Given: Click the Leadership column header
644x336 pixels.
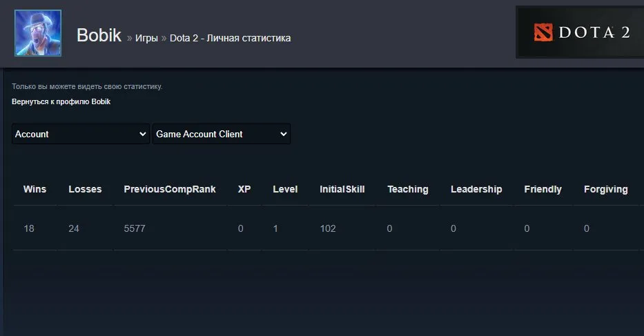Looking at the screenshot, I should pyautogui.click(x=476, y=189).
